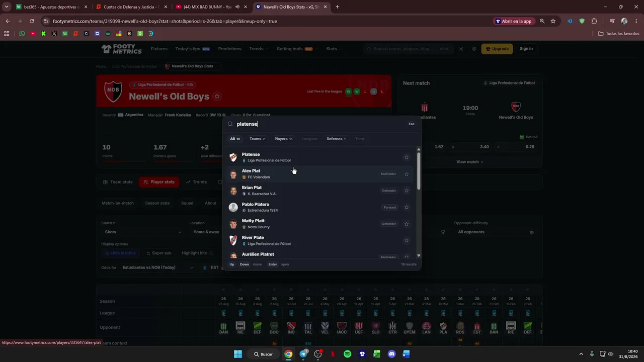Viewport: 644px width, 362px height.
Task: Filter search results to Referees
Action: click(336, 139)
